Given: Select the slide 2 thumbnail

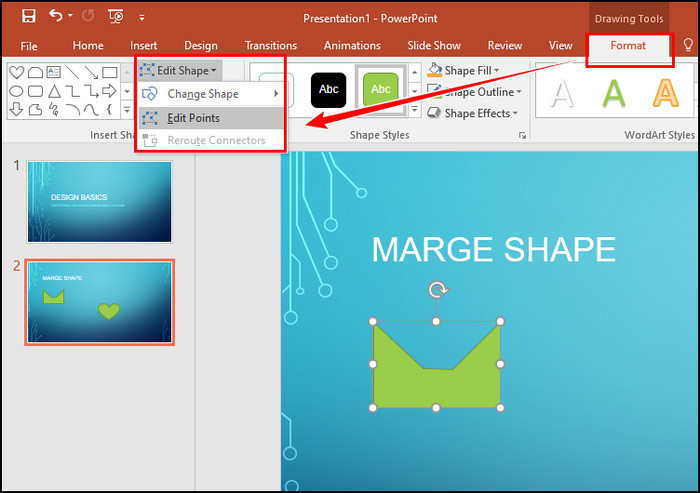Looking at the screenshot, I should (99, 302).
